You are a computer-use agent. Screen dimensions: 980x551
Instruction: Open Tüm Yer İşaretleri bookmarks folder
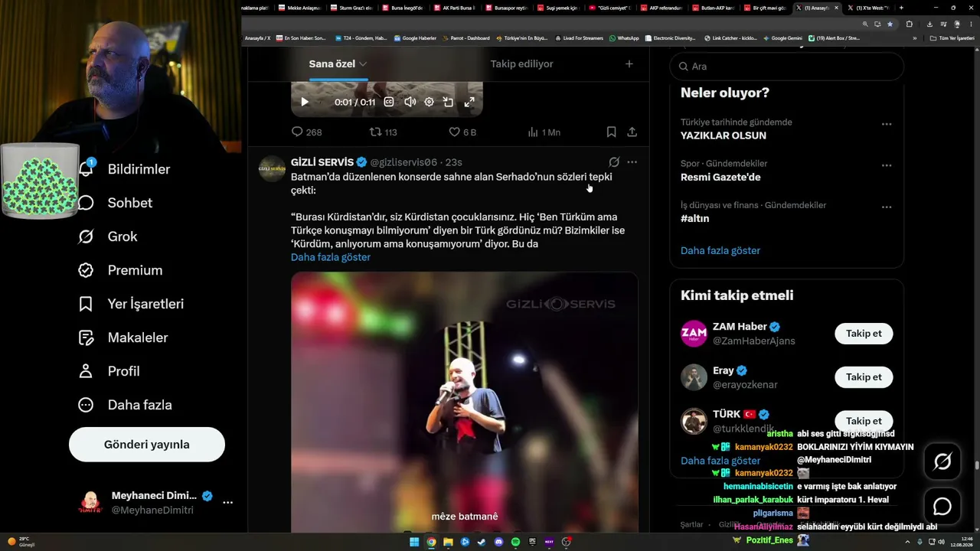(952, 38)
